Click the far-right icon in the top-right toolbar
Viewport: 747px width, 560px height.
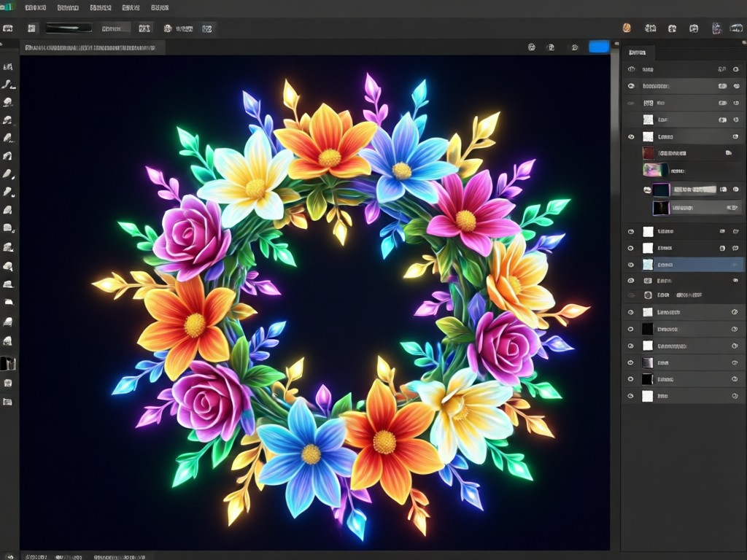tap(736, 28)
